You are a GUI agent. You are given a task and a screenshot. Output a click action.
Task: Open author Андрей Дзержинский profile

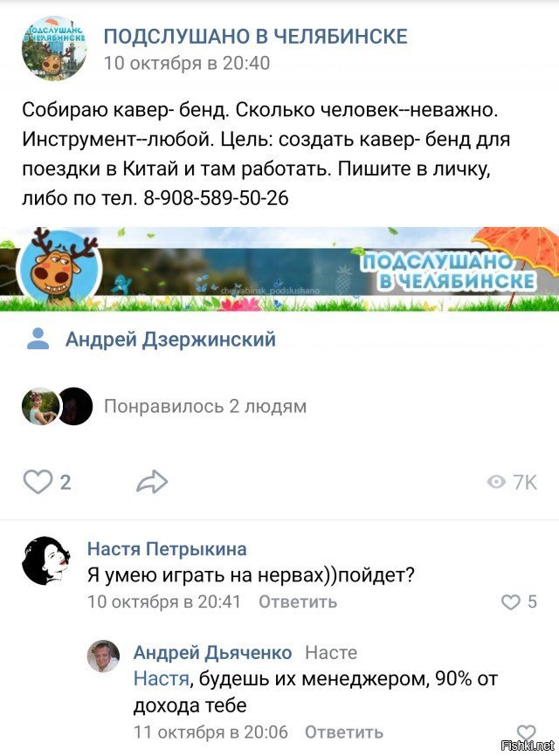click(x=170, y=340)
